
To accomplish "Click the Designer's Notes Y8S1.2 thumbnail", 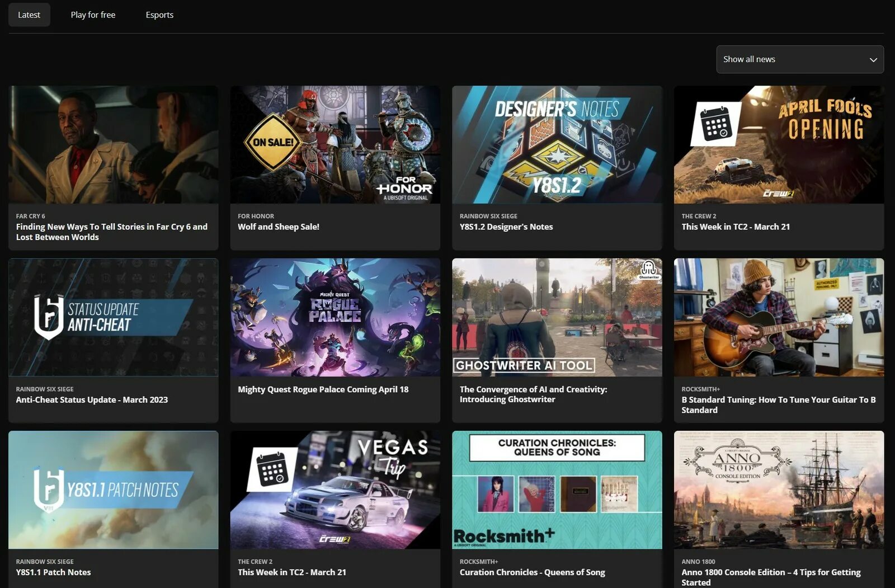I will [x=557, y=144].
